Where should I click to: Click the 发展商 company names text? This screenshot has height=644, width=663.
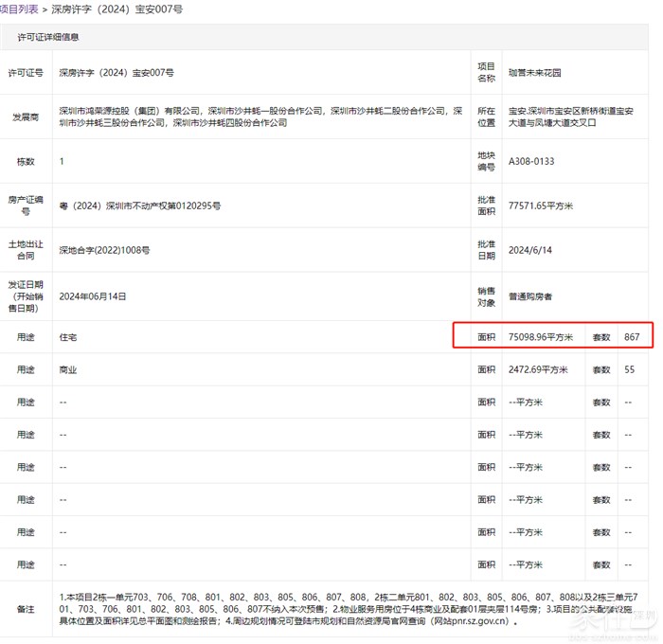(260, 116)
